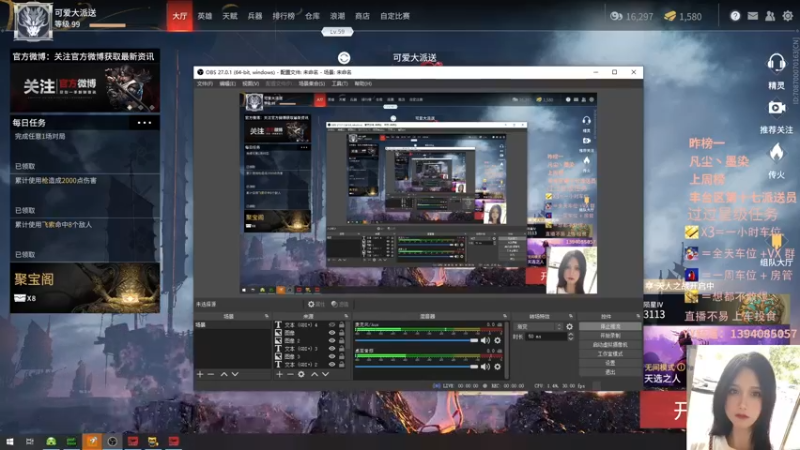Click OBS 退出 button
This screenshot has width=800, height=450.
610,372
